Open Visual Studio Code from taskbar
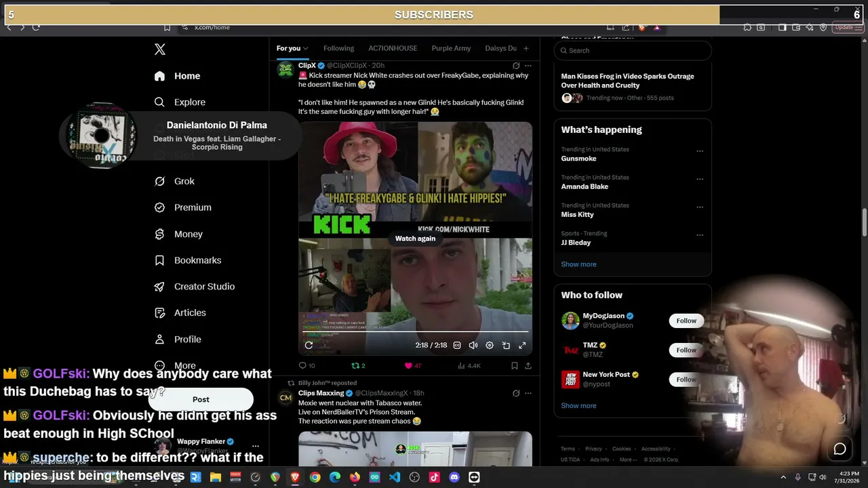The image size is (868, 488). point(395,477)
